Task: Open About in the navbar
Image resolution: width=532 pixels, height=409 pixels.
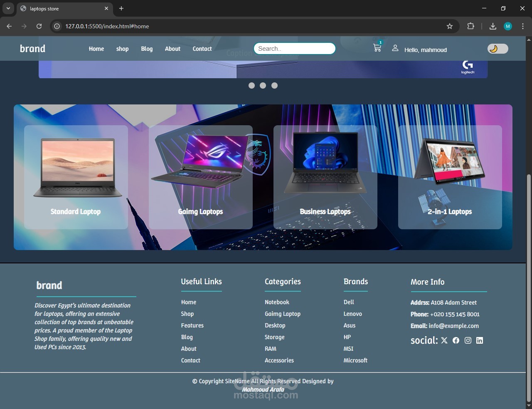Action: coord(172,49)
